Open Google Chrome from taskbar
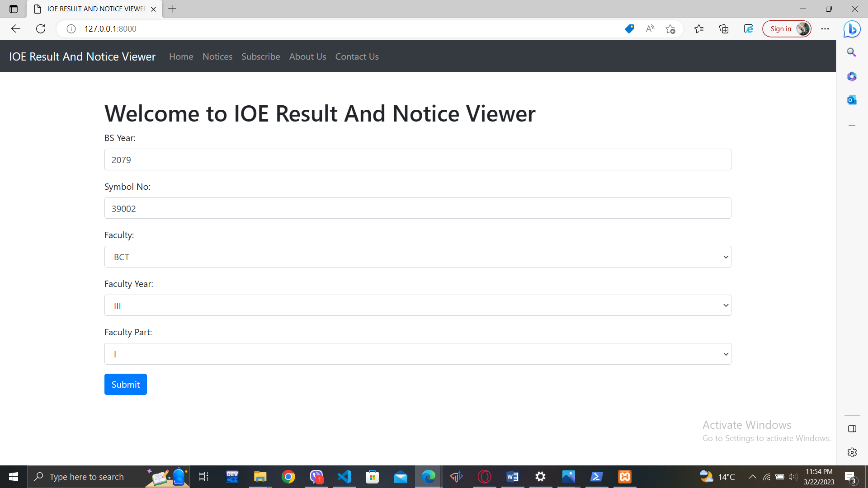Viewport: 868px width, 488px height. 288,477
